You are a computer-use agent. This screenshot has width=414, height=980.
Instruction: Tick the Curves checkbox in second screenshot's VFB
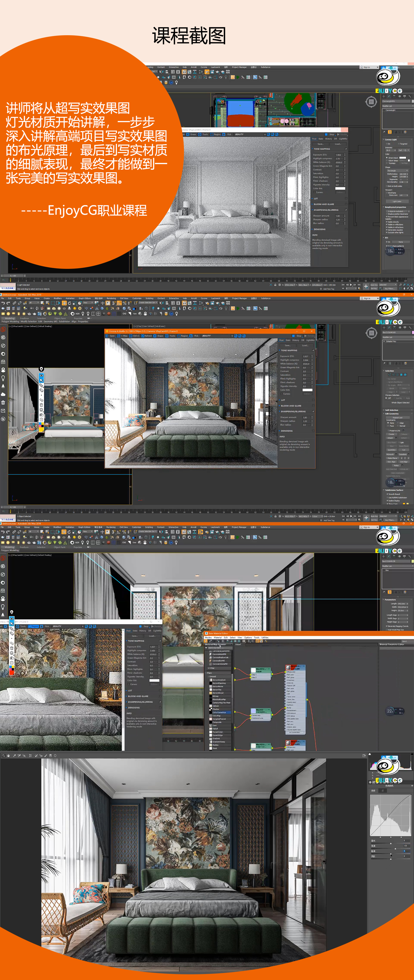[x=281, y=394]
